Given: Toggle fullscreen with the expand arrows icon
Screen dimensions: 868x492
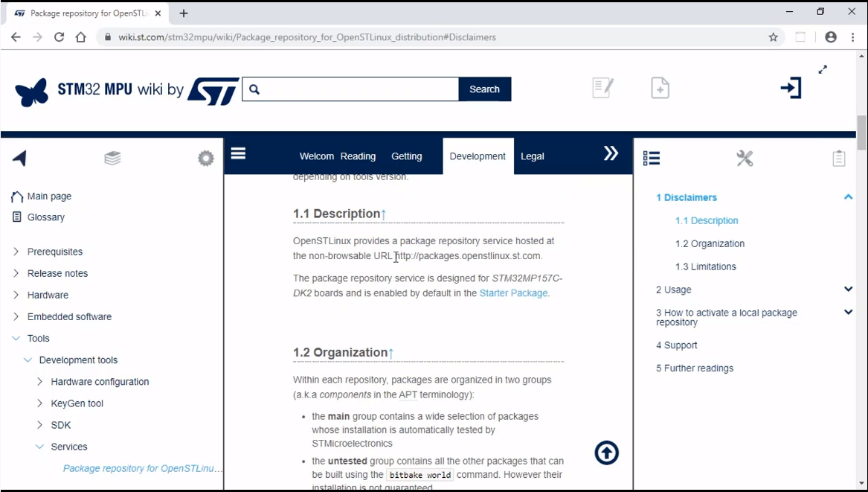Looking at the screenshot, I should tap(823, 69).
